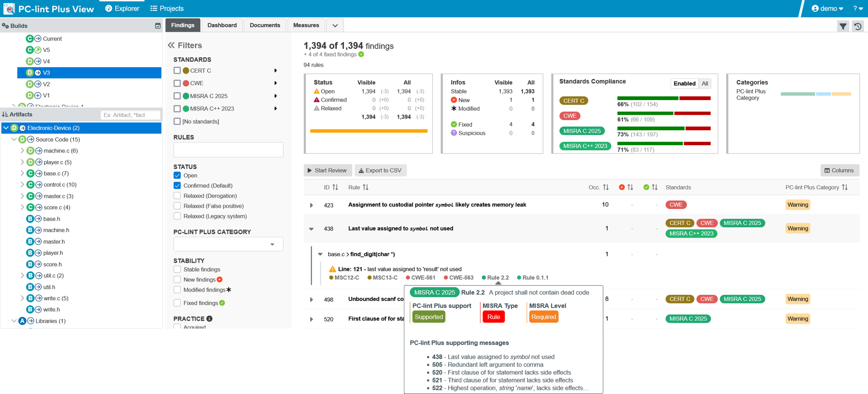Enable the CERT C standard checkbox
This screenshot has width=868, height=394.
177,71
